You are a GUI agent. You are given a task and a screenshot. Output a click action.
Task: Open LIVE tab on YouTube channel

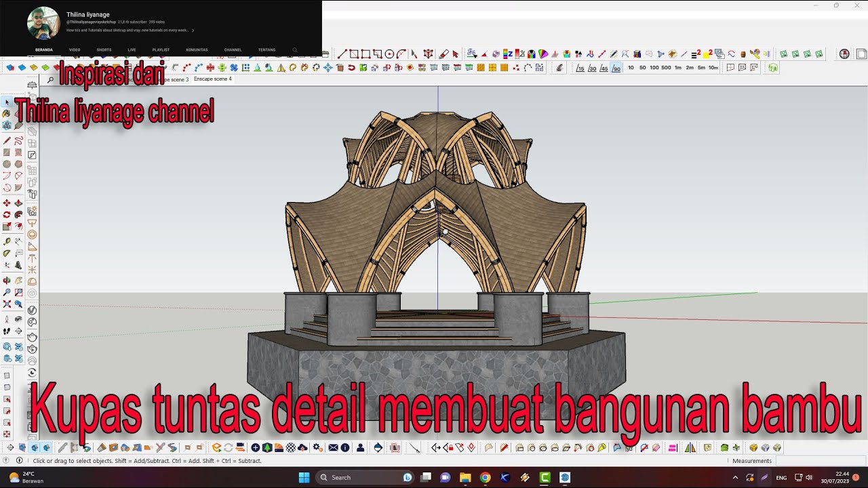[132, 49]
